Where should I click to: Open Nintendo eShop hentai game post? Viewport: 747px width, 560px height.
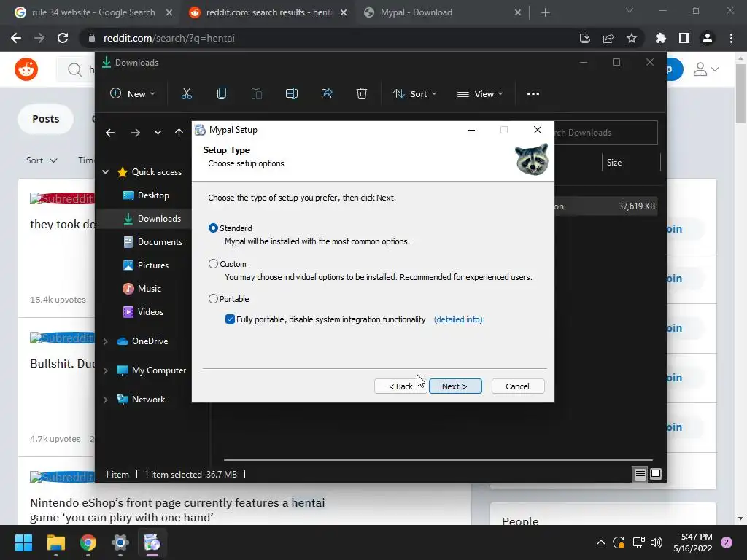point(177,510)
